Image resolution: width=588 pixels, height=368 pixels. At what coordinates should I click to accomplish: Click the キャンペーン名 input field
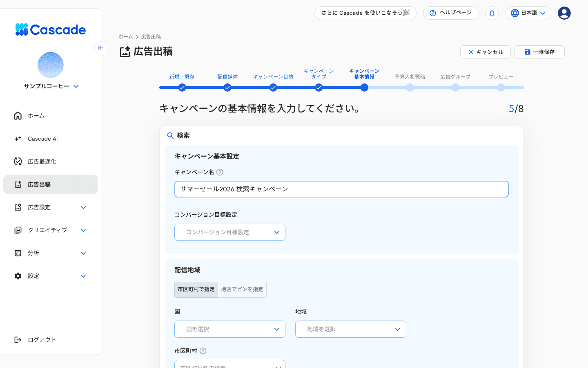[341, 189]
